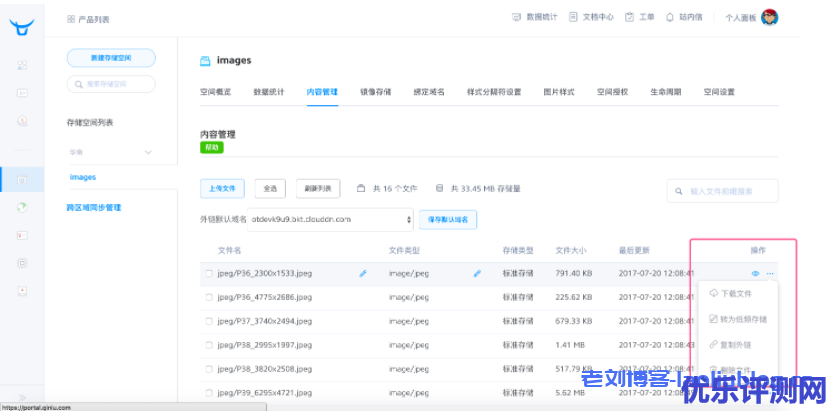Click the pencil icon beside first row's image/jpeg type
The height and width of the screenshot is (417, 840).
click(477, 273)
